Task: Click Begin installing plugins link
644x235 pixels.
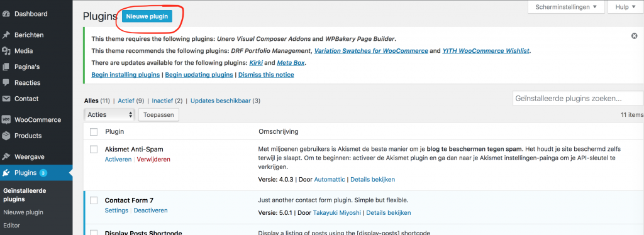Action: 125,75
